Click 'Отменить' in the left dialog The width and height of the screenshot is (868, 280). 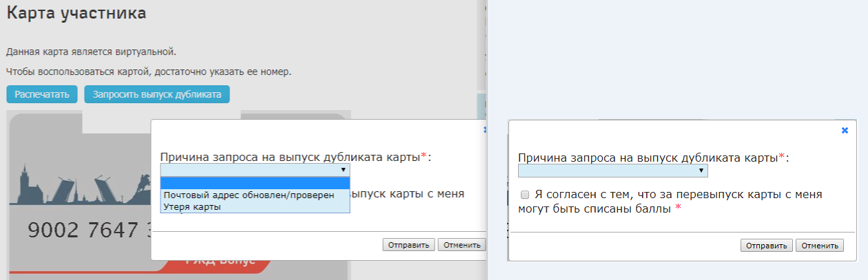(x=462, y=245)
